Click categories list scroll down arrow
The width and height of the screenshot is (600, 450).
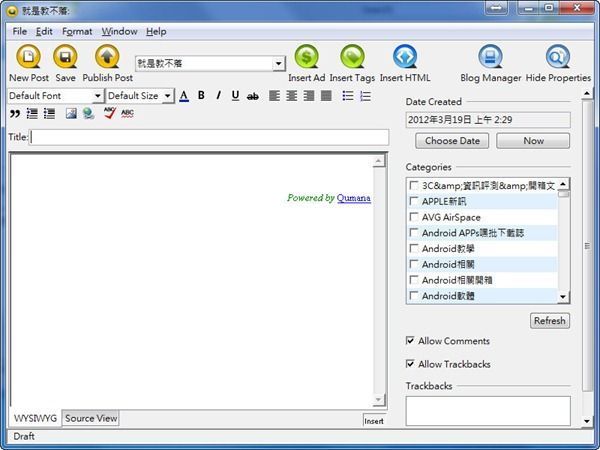tap(563, 297)
